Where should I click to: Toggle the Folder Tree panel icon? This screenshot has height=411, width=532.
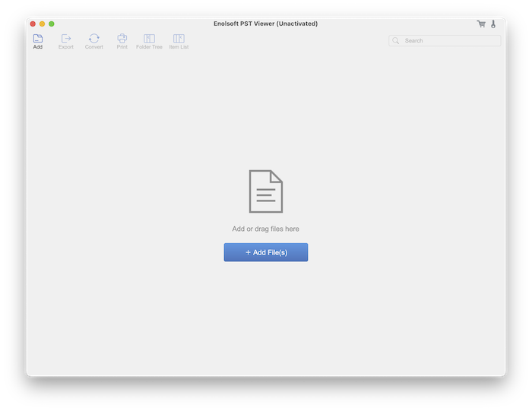click(x=149, y=38)
